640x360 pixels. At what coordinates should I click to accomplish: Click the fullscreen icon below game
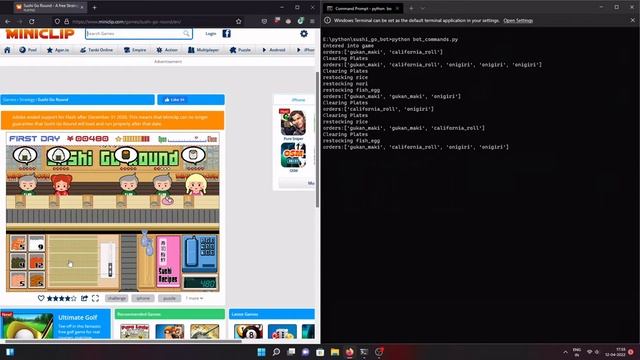pyautogui.click(x=96, y=298)
